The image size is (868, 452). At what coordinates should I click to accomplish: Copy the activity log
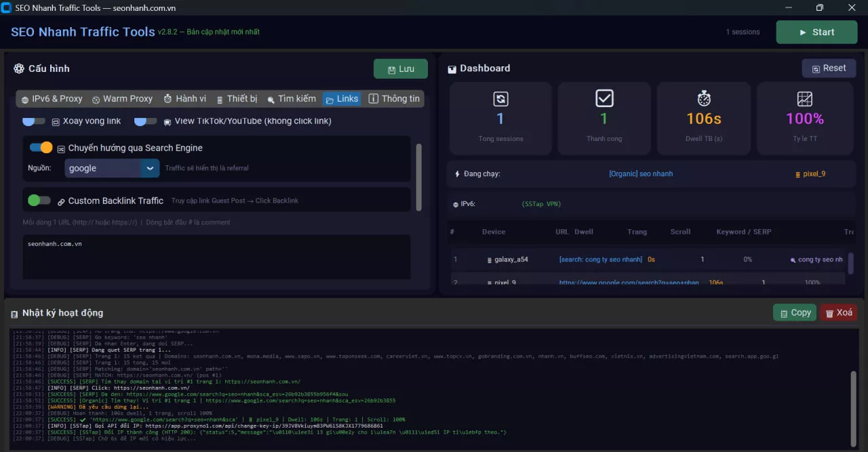[795, 312]
